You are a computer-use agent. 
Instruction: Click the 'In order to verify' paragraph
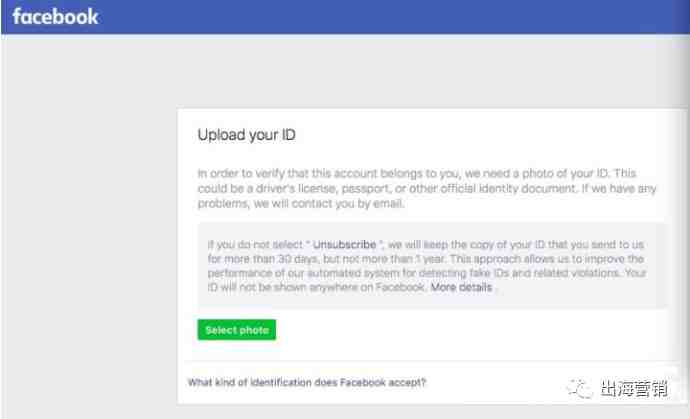point(416,188)
